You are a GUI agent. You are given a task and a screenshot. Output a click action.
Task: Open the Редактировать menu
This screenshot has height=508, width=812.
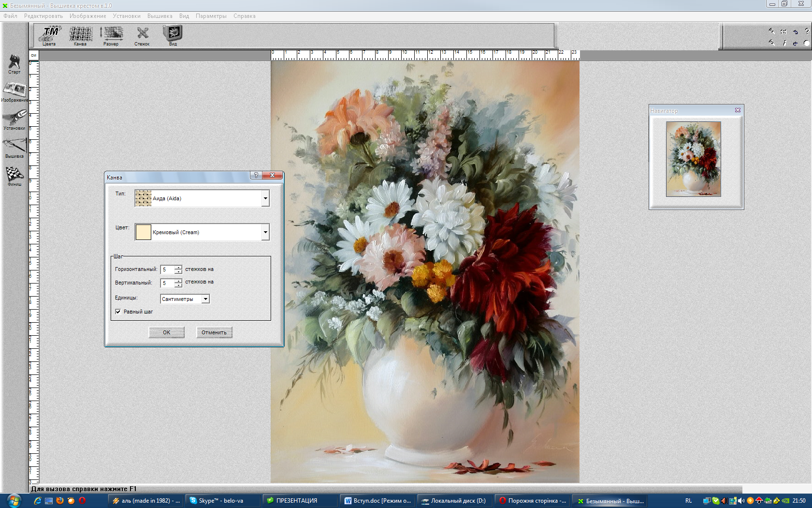(x=43, y=16)
